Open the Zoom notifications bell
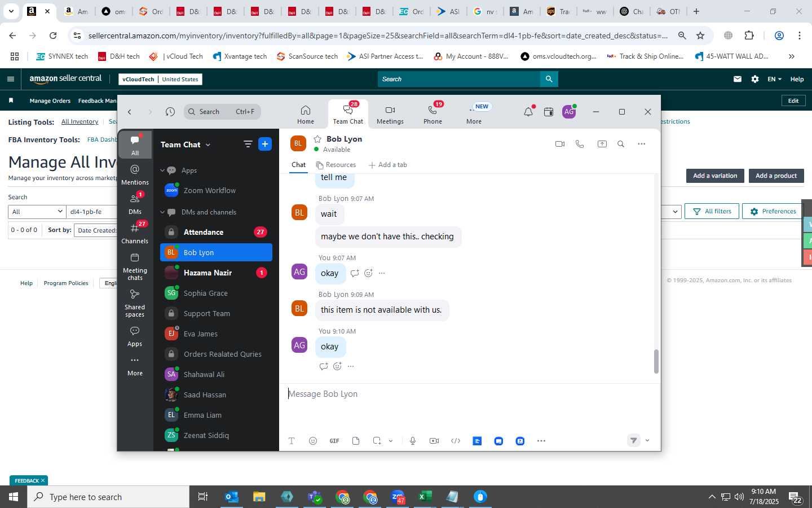Viewport: 812px width, 508px height. click(x=528, y=112)
